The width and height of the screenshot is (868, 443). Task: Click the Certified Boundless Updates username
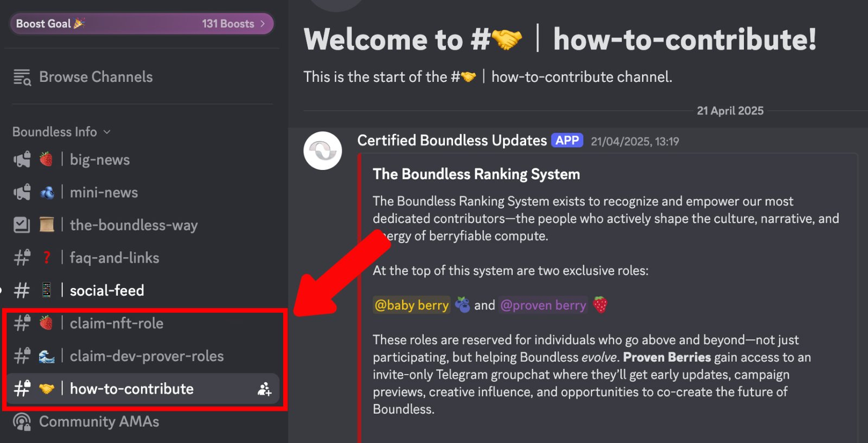(x=451, y=141)
